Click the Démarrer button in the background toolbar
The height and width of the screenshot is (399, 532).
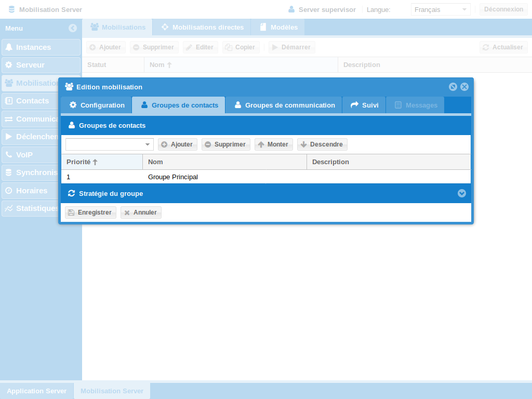click(292, 47)
